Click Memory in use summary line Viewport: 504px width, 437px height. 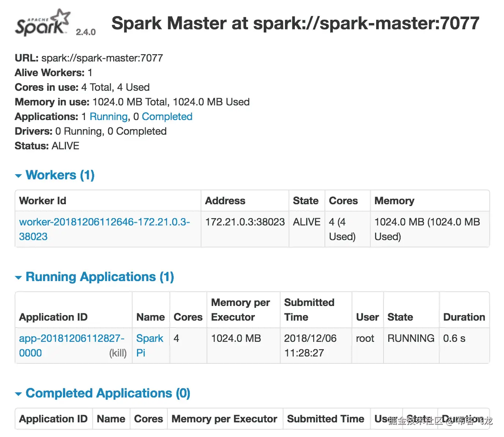click(x=132, y=102)
